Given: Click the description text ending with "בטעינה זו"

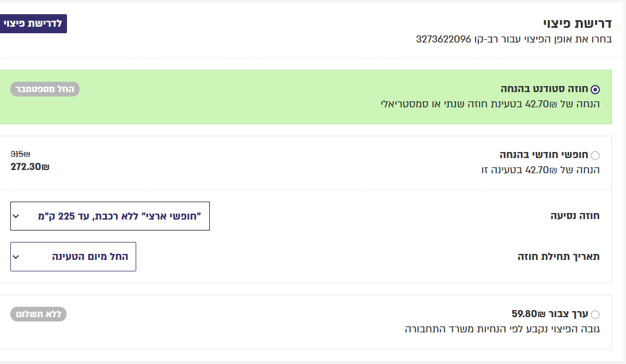Looking at the screenshot, I should (x=540, y=170).
